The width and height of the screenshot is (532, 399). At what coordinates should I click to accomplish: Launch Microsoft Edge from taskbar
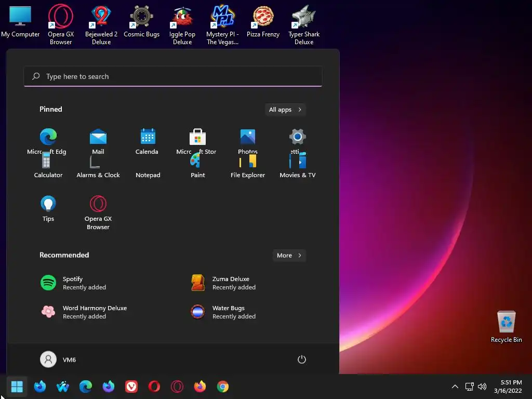tap(86, 387)
